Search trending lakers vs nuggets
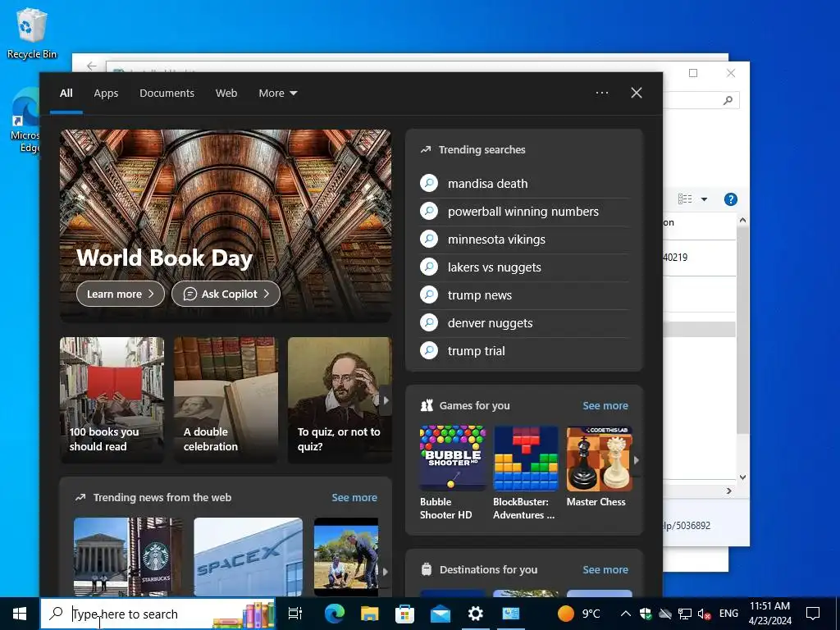This screenshot has height=630, width=840. (524, 267)
